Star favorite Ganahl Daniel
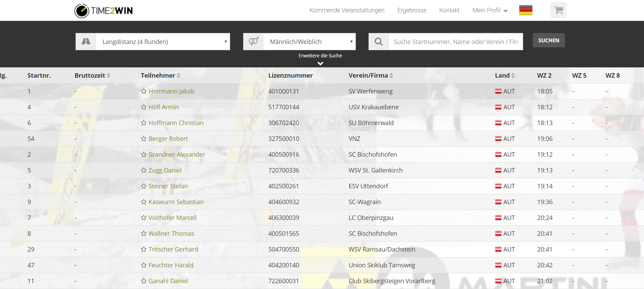This screenshot has height=289, width=644. (144, 281)
